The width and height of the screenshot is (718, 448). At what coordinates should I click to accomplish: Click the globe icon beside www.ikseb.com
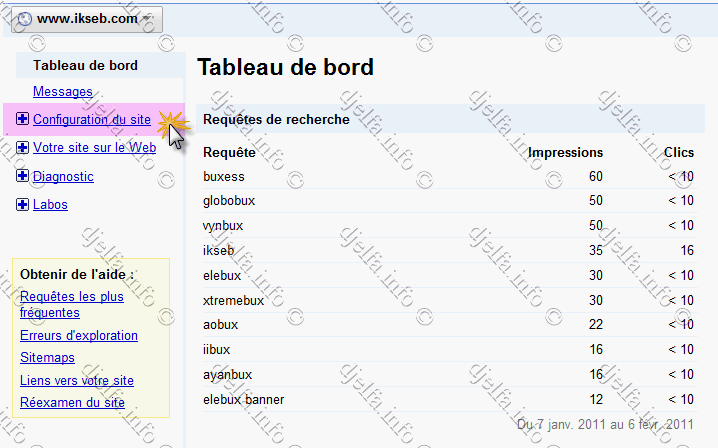[x=24, y=19]
